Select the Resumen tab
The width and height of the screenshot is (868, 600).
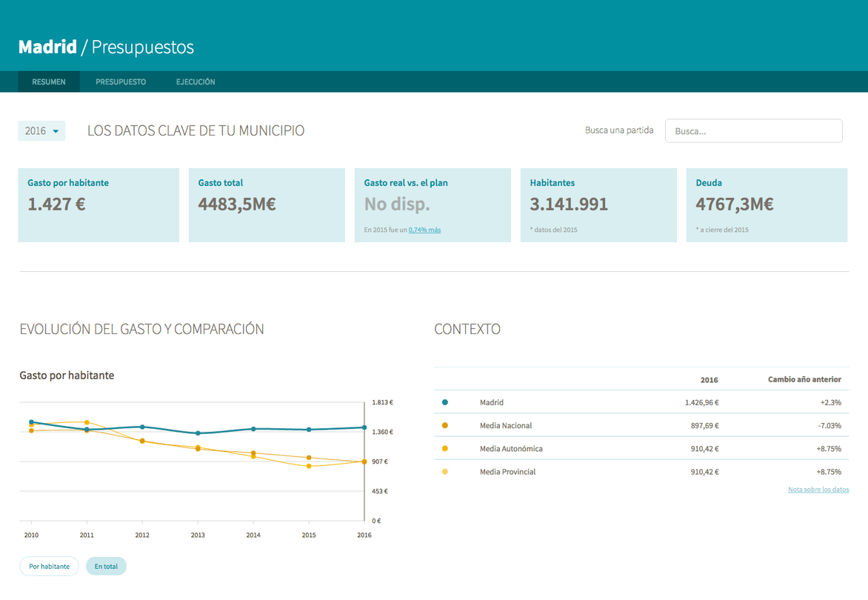pos(49,82)
